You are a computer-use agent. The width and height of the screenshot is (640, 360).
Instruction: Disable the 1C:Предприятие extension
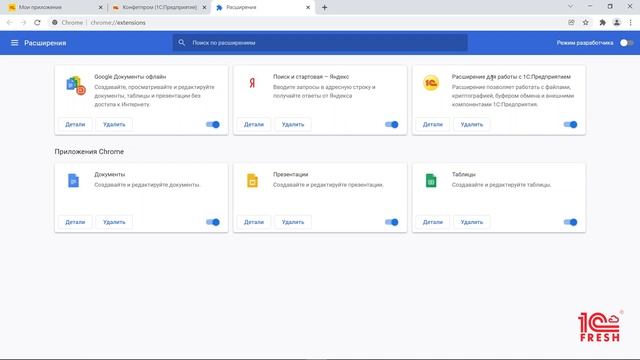tap(570, 124)
